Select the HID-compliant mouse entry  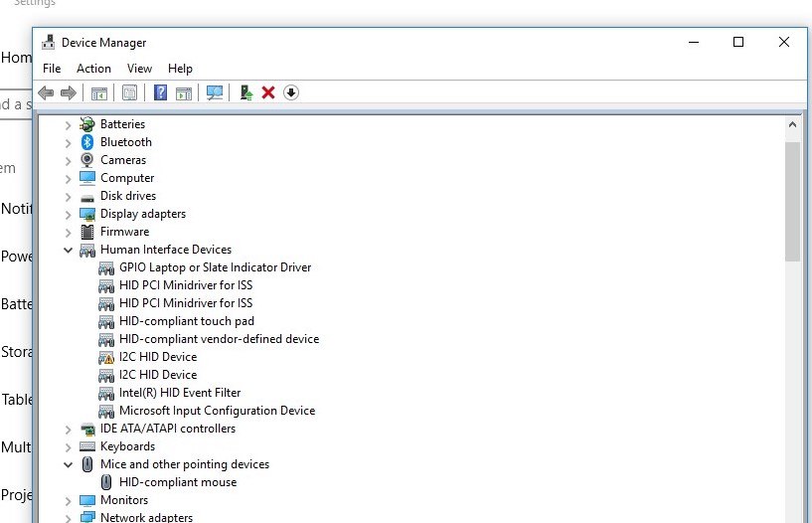tap(177, 482)
